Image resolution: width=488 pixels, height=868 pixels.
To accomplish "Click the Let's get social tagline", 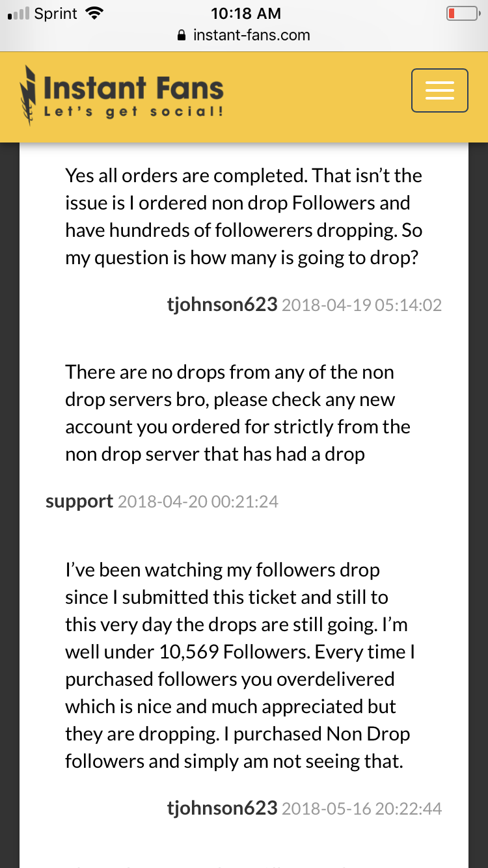I will (133, 112).
